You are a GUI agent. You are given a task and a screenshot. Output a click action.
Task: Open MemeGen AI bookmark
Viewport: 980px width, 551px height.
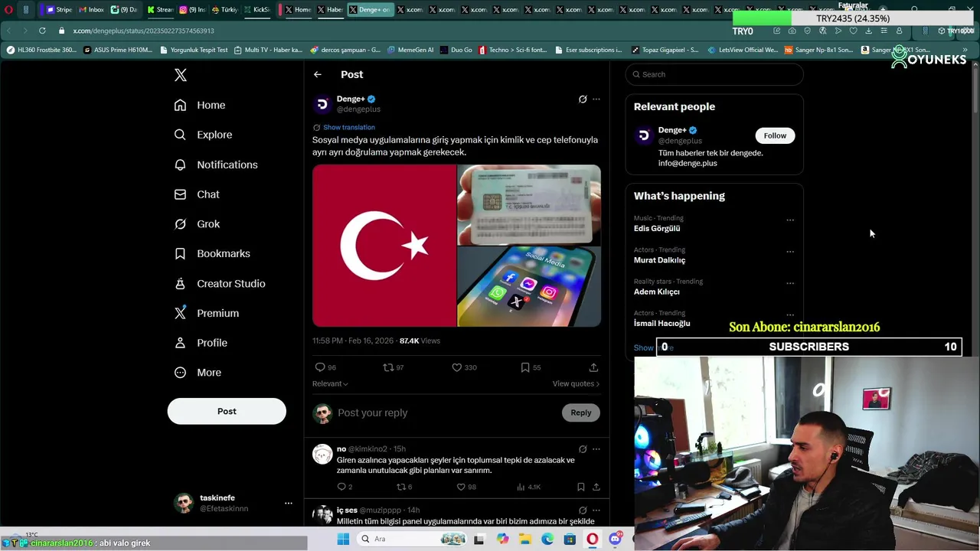(x=410, y=50)
